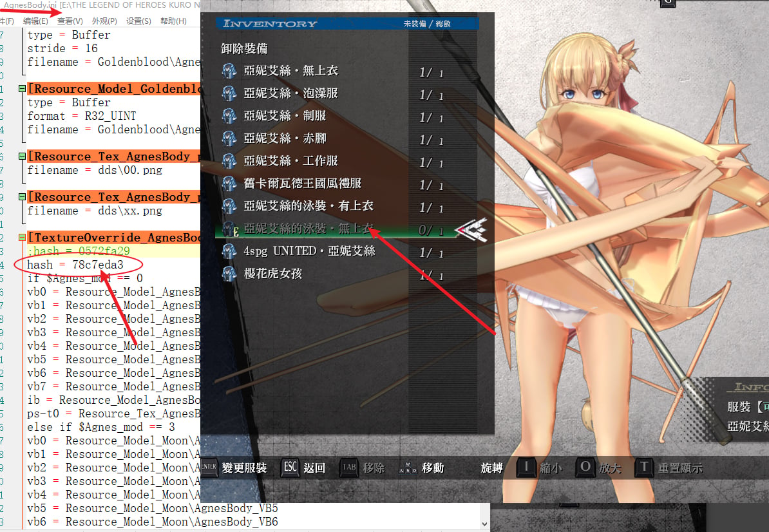
Task: Open the 查看(V) menu
Action: point(70,21)
